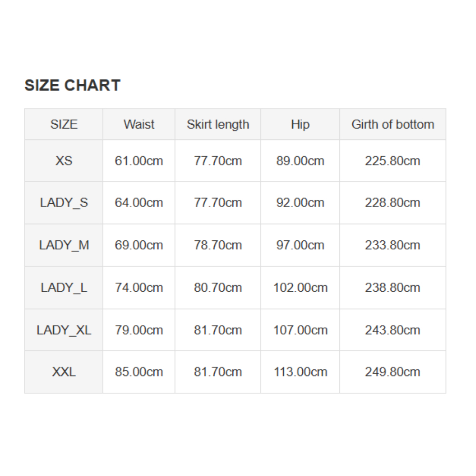Select the 113.00cm hip value

(300, 372)
